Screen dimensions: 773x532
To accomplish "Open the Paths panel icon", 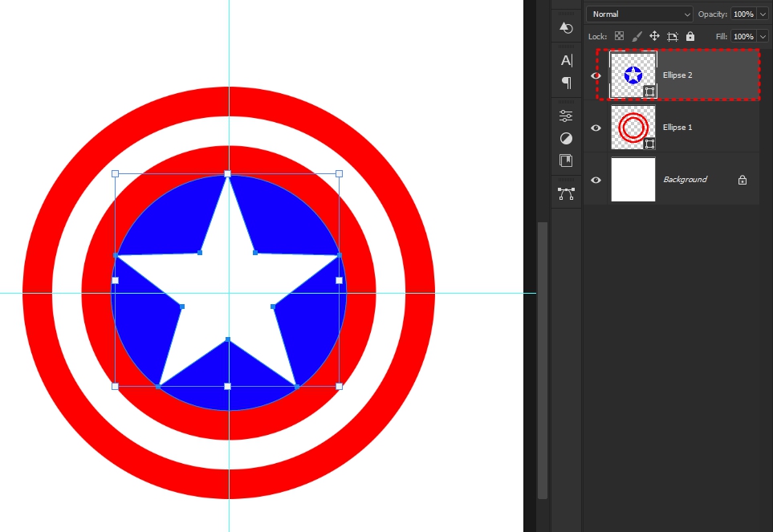I will pyautogui.click(x=566, y=193).
